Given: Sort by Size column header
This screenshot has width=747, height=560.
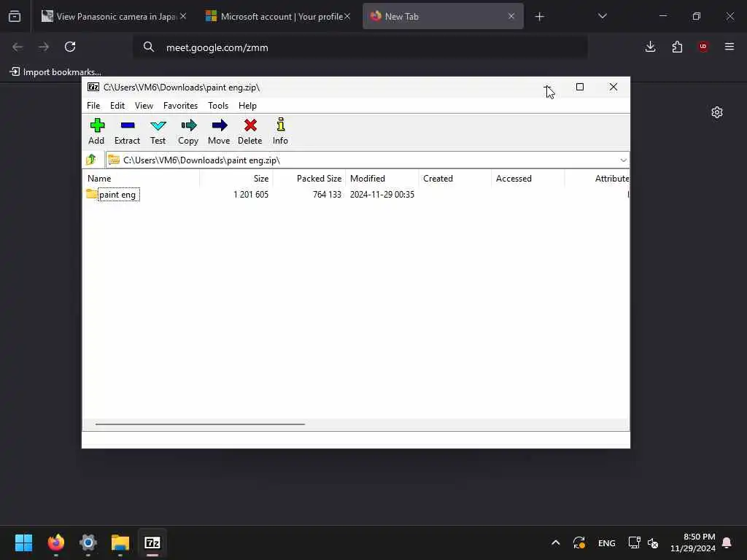Looking at the screenshot, I should coord(236,179).
